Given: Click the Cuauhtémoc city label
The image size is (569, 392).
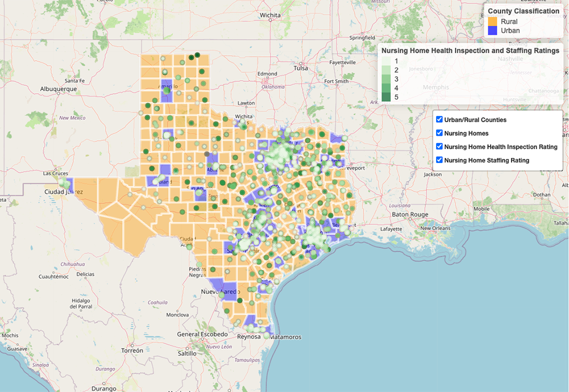Looking at the screenshot, I should 54,277.
